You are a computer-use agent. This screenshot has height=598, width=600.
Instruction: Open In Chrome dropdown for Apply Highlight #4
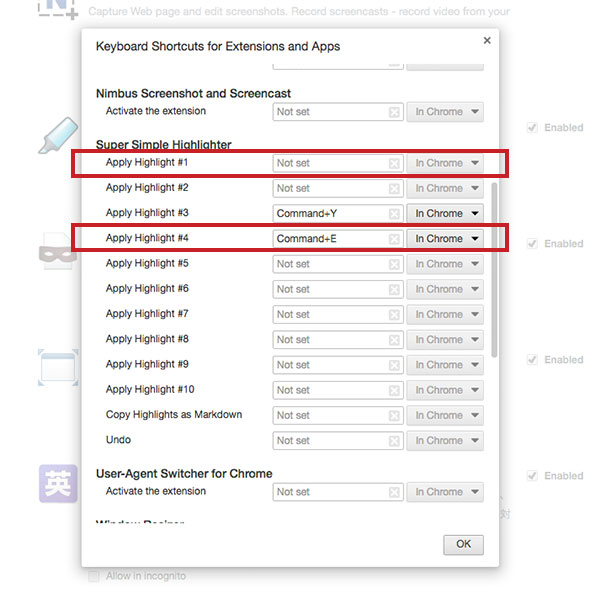coord(445,239)
